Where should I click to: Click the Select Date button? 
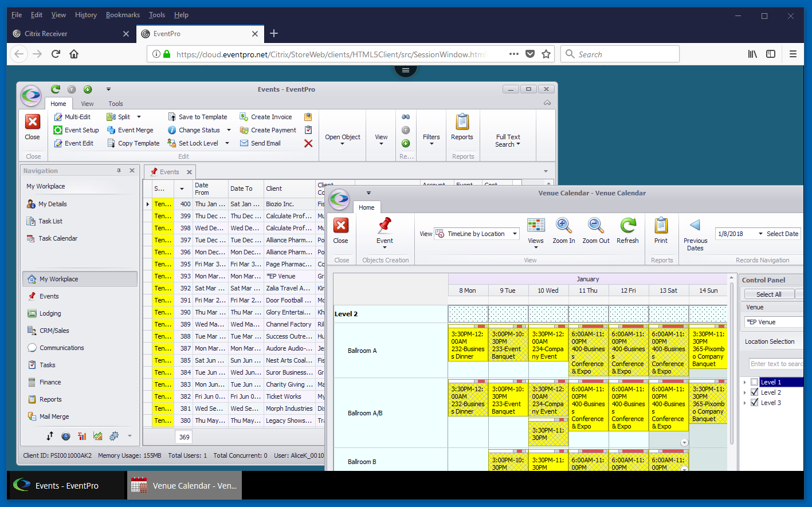click(x=782, y=234)
